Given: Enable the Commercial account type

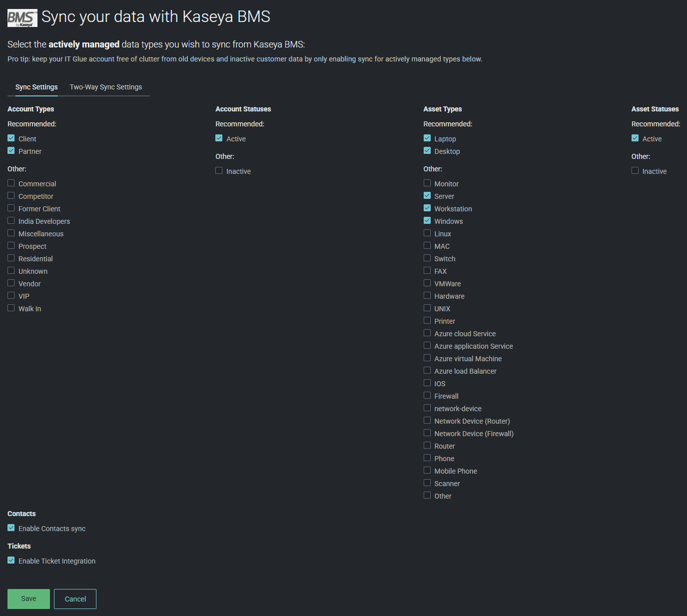Looking at the screenshot, I should [x=11, y=183].
